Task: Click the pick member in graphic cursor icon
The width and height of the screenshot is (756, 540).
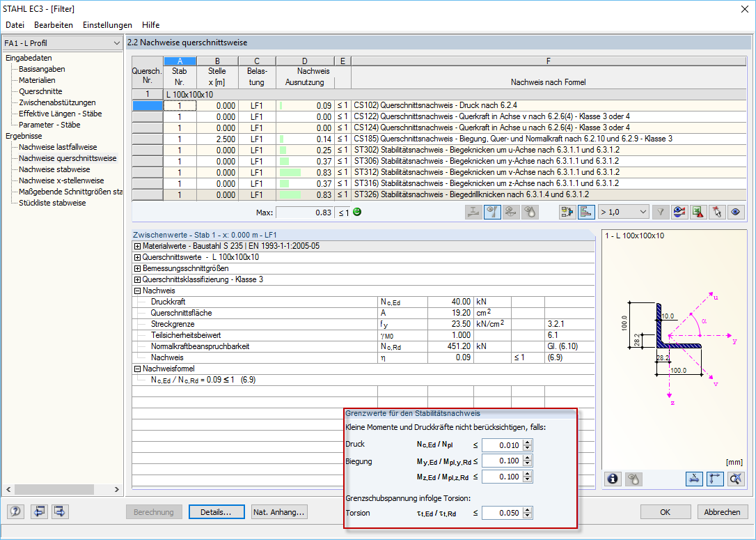Action: [x=717, y=212]
